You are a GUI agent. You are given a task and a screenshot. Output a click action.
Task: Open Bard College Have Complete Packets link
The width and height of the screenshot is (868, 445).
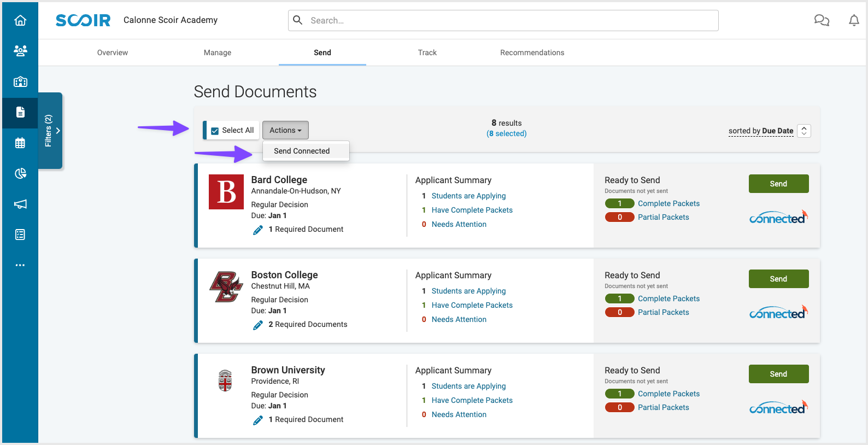[472, 210]
